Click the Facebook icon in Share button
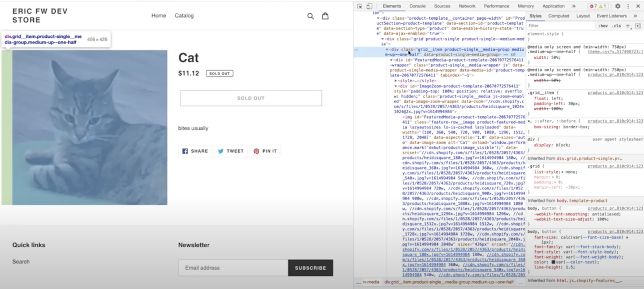644x289 pixels. coord(185,151)
